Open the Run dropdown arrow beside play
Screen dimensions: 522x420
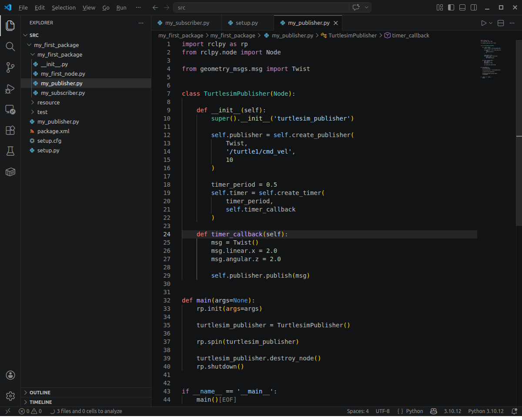491,23
